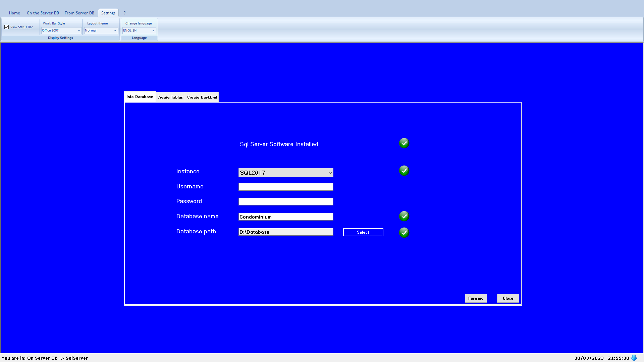Open the From Server DB ribbon tab
This screenshot has height=362, width=644.
(x=79, y=13)
